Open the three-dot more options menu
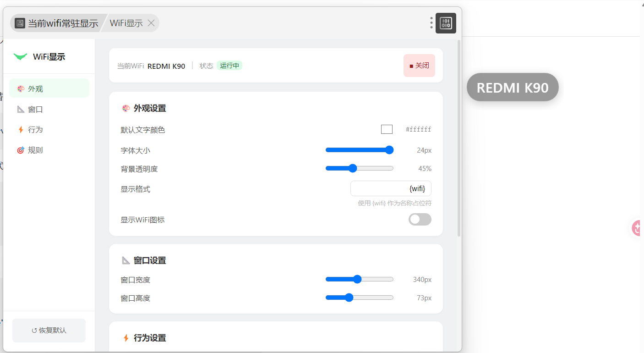Screen dimensions: 644x353 pyautogui.click(x=431, y=23)
